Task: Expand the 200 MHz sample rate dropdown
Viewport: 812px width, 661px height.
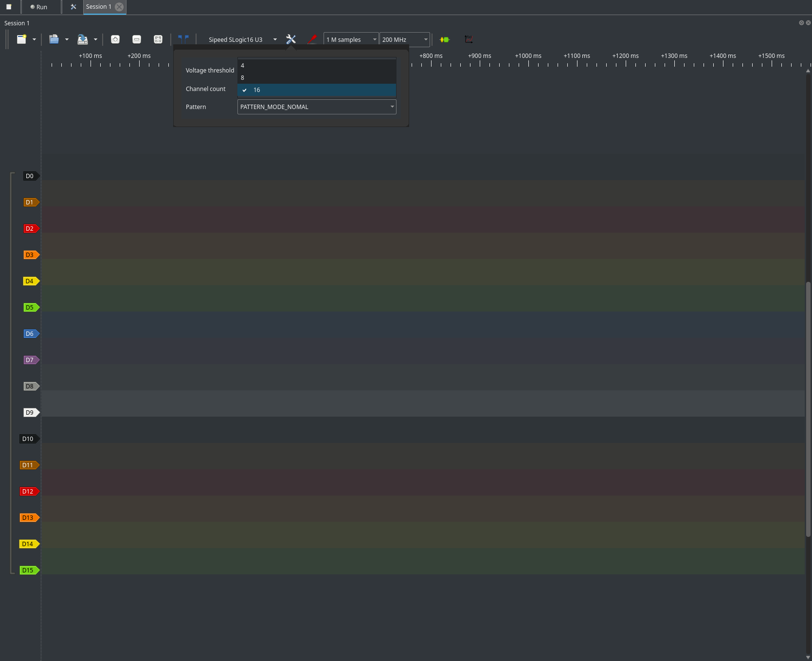Action: [x=404, y=39]
